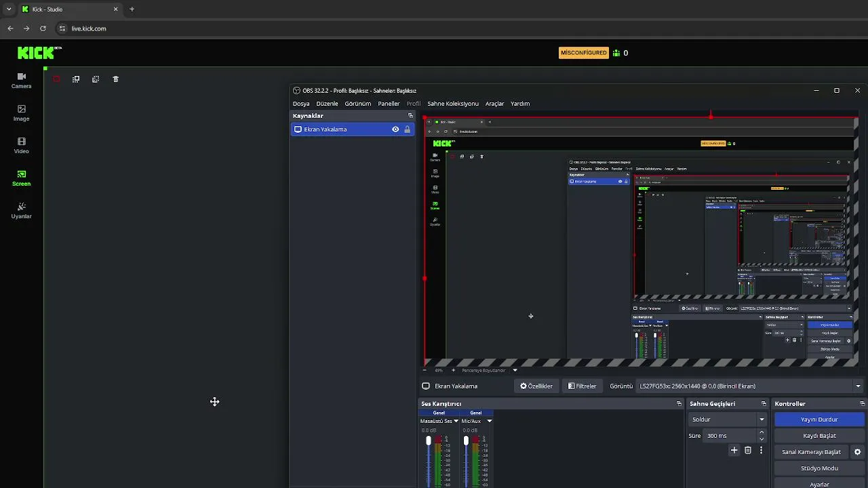
Task: Switch to the Kick - Studio browser tab
Action: click(70, 9)
